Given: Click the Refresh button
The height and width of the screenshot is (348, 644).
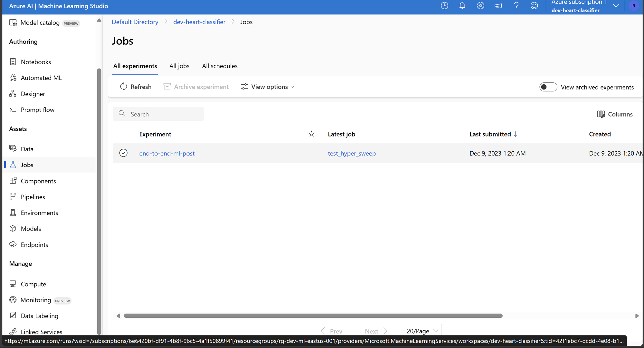Looking at the screenshot, I should [136, 87].
